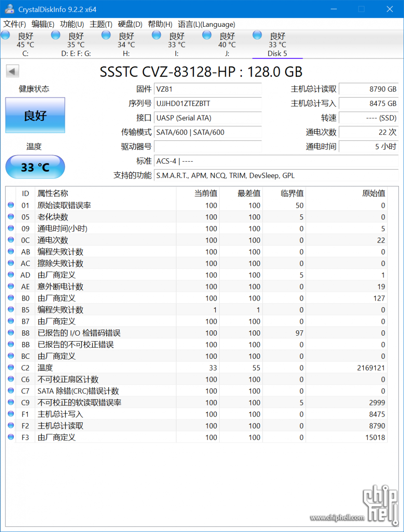Image resolution: width=404 pixels, height=532 pixels.
Task: Click the 33 °C temperature button
Action: click(35, 167)
